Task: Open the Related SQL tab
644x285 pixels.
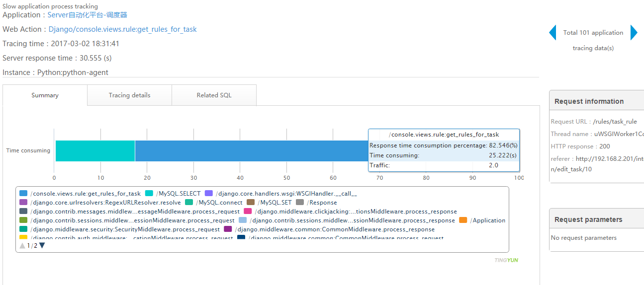Action: 214,95
